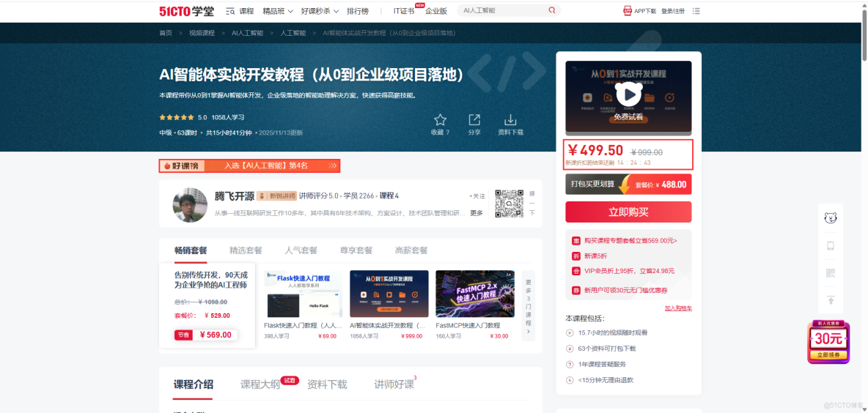This screenshot has width=868, height=413.
Task: Open the FastMCP快速入门教程 thumbnail
Action: point(475,294)
